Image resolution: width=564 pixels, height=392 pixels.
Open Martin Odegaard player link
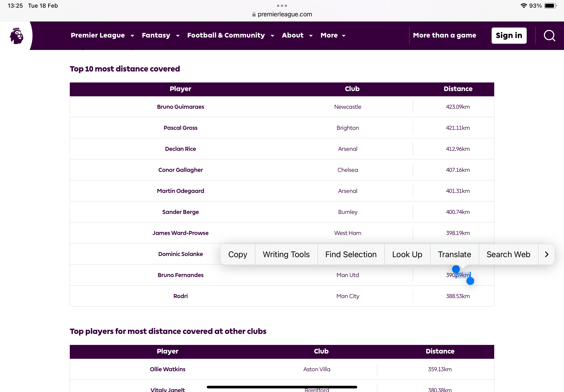[180, 191]
